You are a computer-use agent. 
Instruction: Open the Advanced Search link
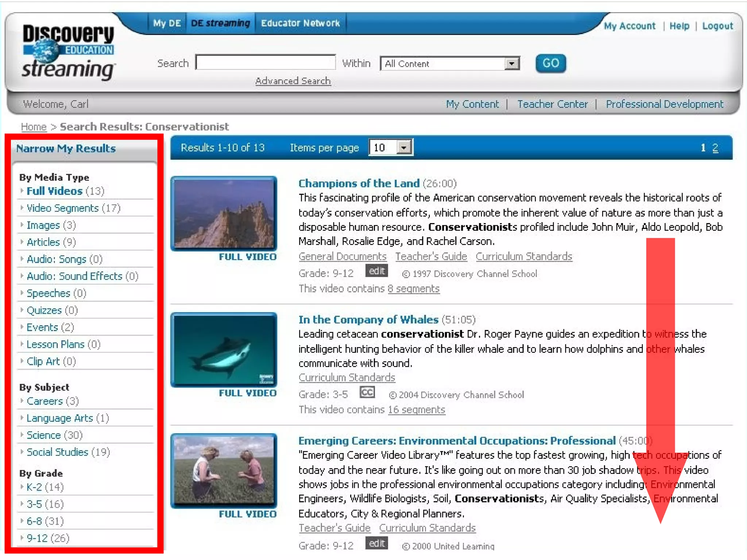tap(293, 81)
